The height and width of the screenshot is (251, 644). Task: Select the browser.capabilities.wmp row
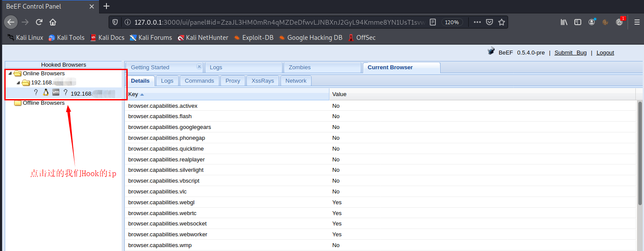click(381, 245)
